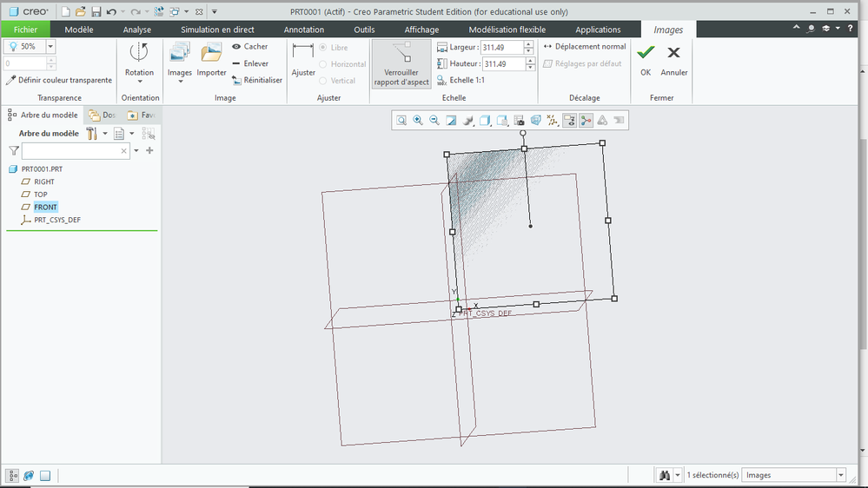Click the Réinitialiser image icon
The width and height of the screenshot is (868, 488).
click(x=256, y=80)
